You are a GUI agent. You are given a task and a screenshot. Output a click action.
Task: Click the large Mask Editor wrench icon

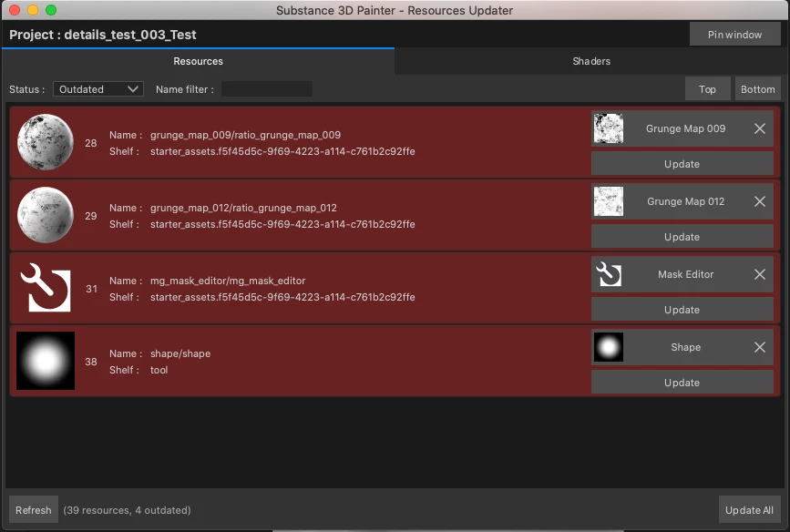click(46, 288)
